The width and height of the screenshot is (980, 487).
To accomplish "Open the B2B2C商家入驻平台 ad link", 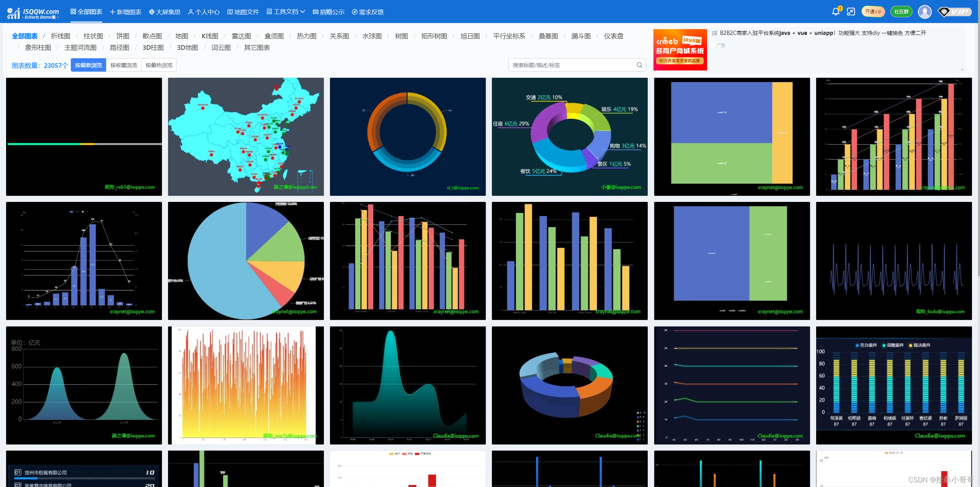I will coord(822,33).
